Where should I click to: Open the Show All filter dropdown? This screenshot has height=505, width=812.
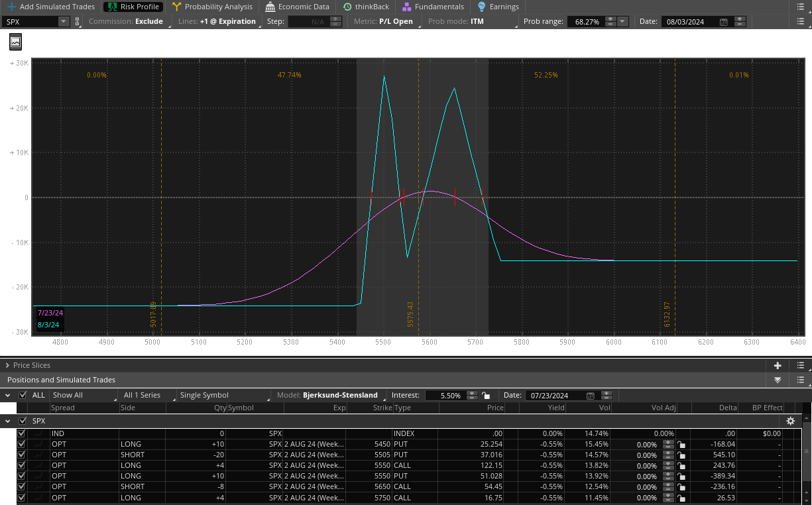(83, 395)
